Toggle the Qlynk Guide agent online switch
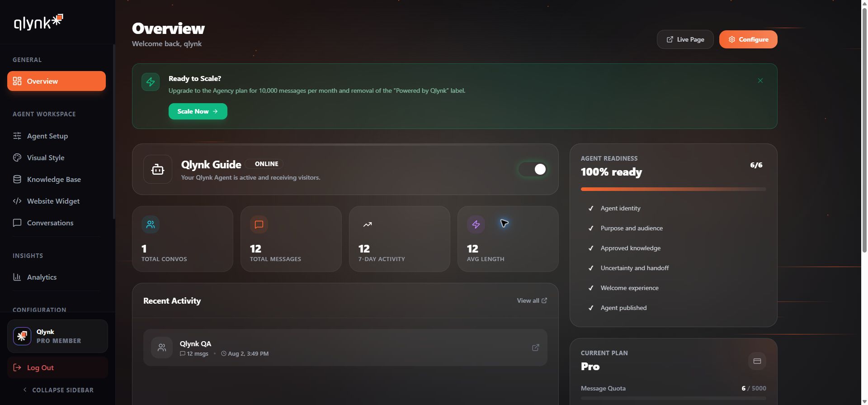The image size is (868, 405). (533, 169)
